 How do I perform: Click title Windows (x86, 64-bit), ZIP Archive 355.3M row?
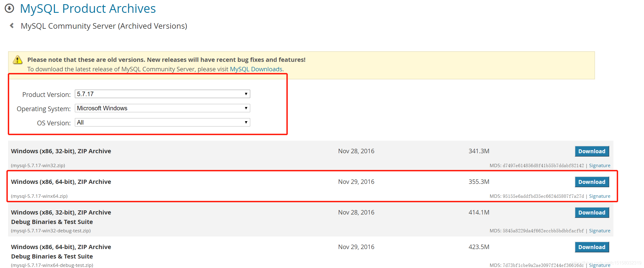[61, 182]
